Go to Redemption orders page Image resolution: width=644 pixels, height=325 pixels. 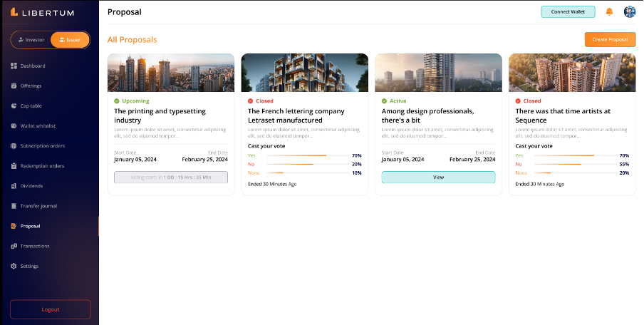[42, 166]
